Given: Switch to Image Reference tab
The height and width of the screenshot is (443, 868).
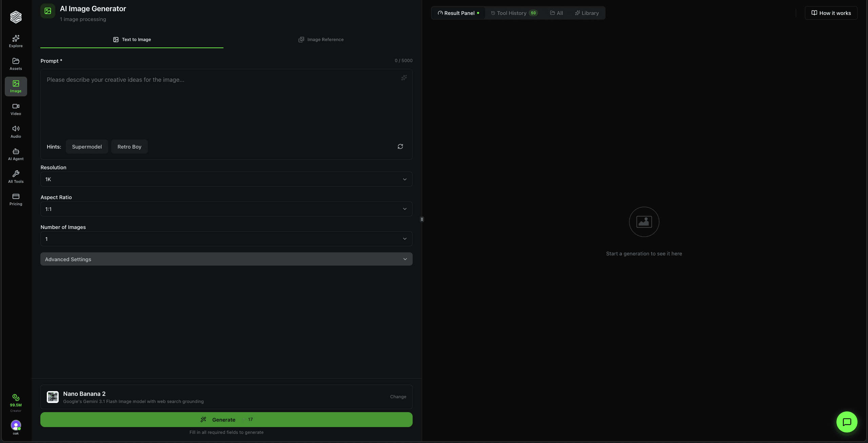Looking at the screenshot, I should pos(321,40).
